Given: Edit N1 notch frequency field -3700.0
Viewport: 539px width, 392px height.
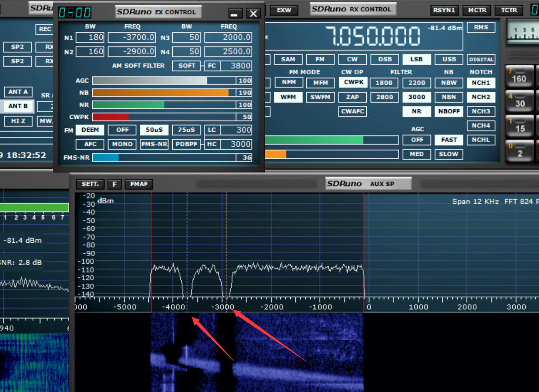Looking at the screenshot, I should pyautogui.click(x=132, y=38).
